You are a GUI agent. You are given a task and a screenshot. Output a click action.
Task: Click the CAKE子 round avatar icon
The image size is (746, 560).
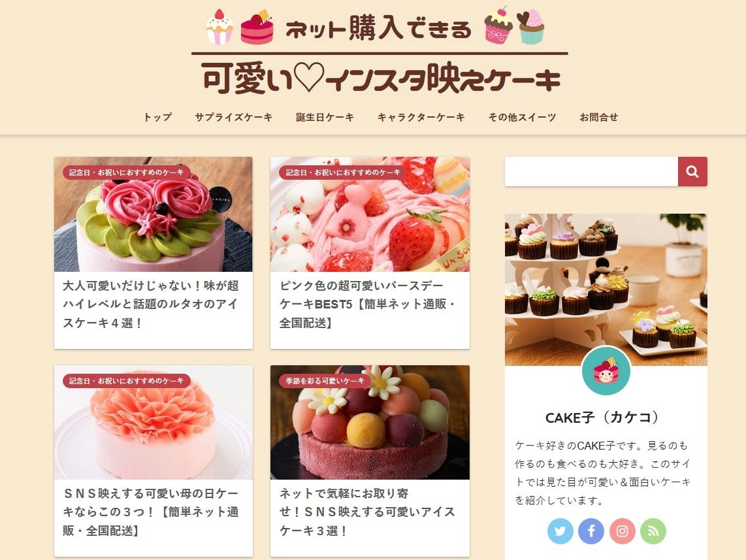pyautogui.click(x=606, y=371)
